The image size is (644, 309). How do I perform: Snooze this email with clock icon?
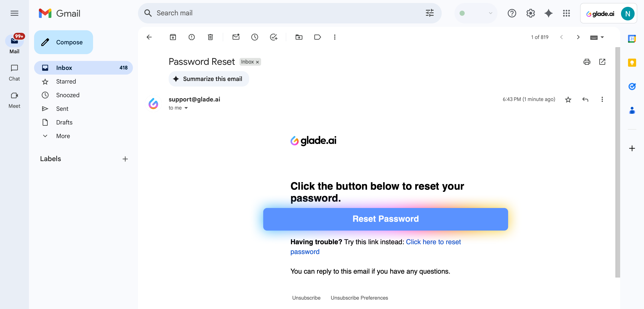point(254,37)
